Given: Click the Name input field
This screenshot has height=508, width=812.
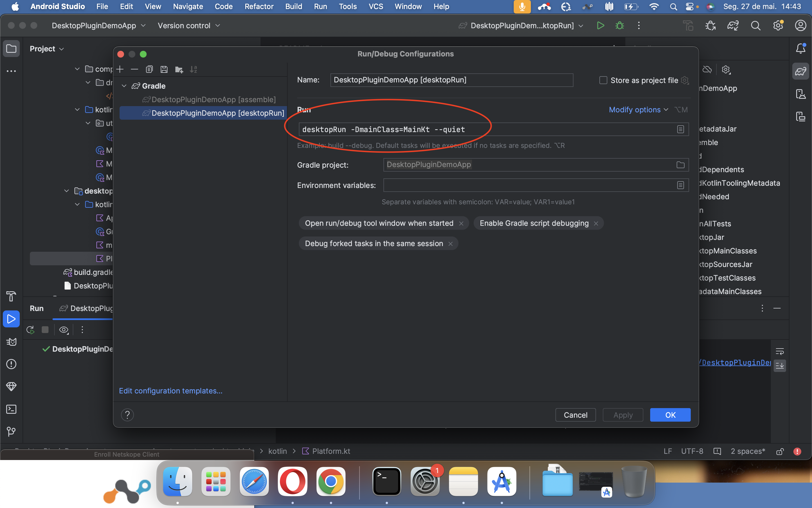Looking at the screenshot, I should (452, 80).
